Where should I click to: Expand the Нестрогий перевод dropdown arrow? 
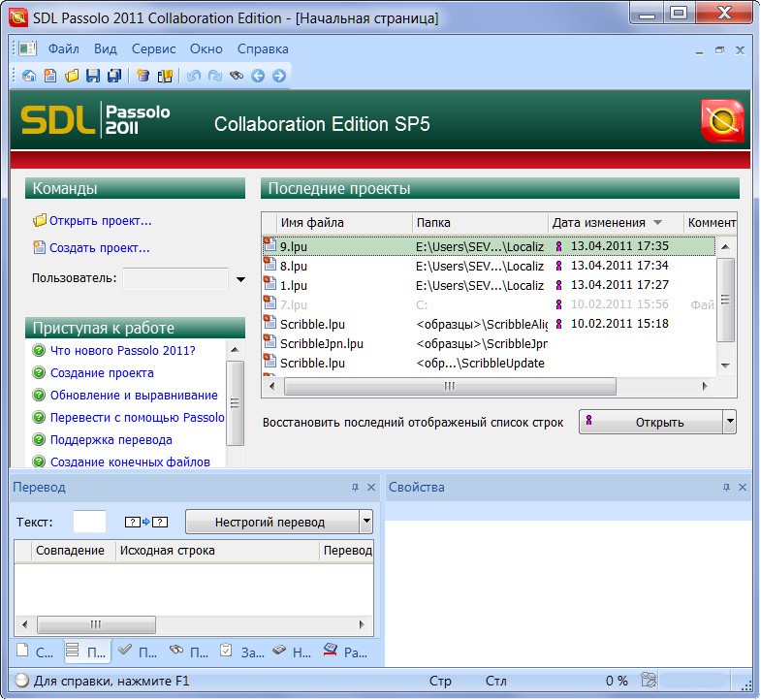(366, 522)
